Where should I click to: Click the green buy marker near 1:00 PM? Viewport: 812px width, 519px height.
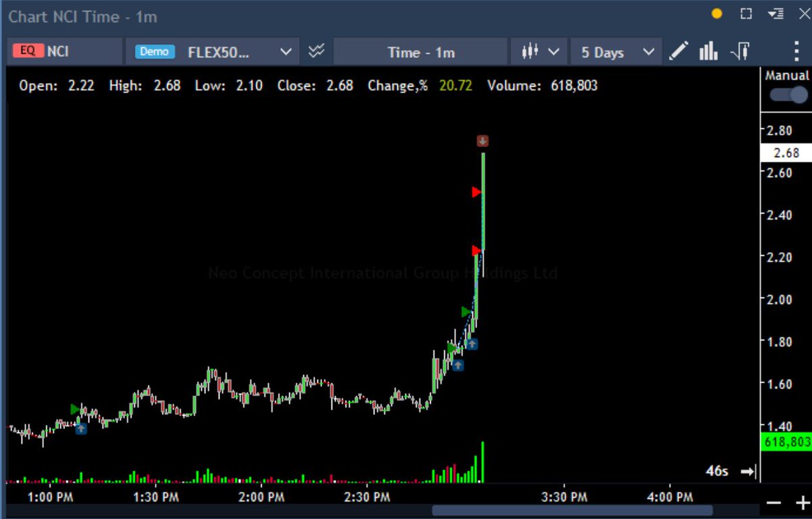click(x=75, y=409)
